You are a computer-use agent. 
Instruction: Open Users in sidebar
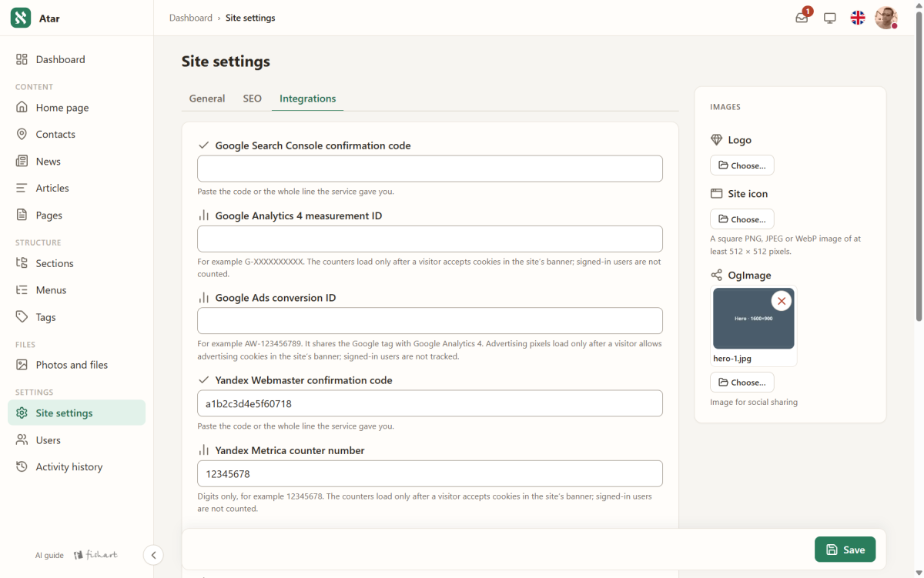[x=76, y=440]
